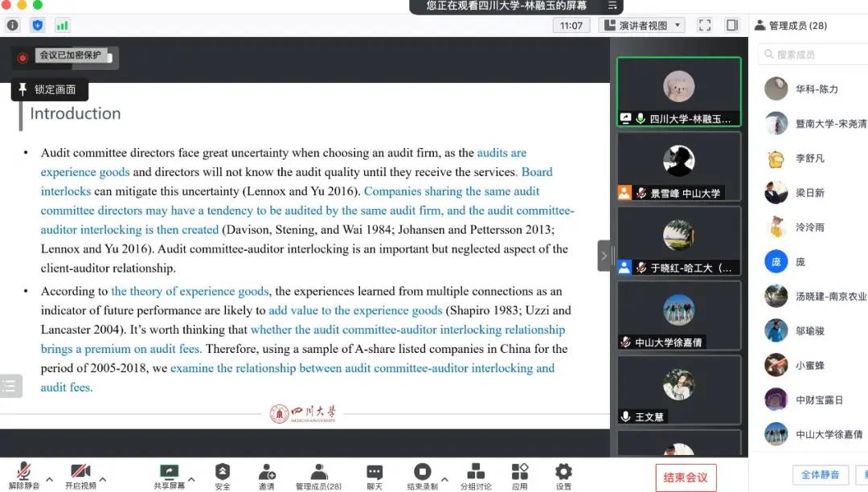Expand the arrow beside 共享屏幕
This screenshot has width=868, height=492.
(x=191, y=480)
